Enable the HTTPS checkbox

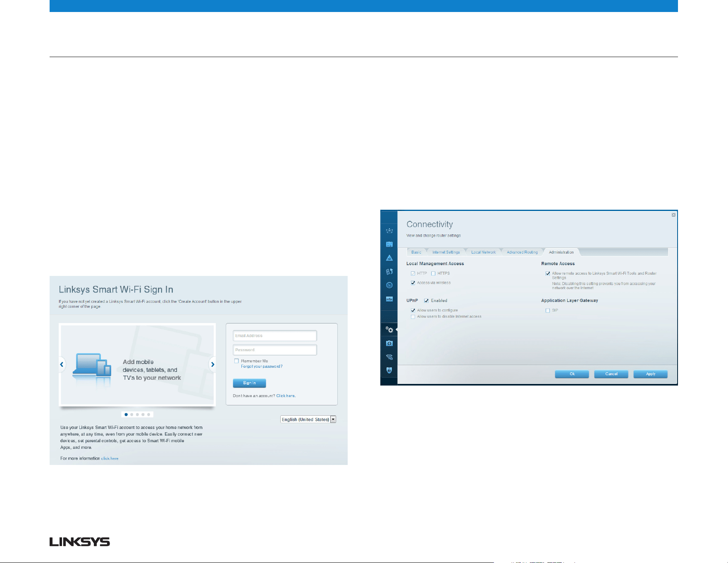(x=433, y=273)
